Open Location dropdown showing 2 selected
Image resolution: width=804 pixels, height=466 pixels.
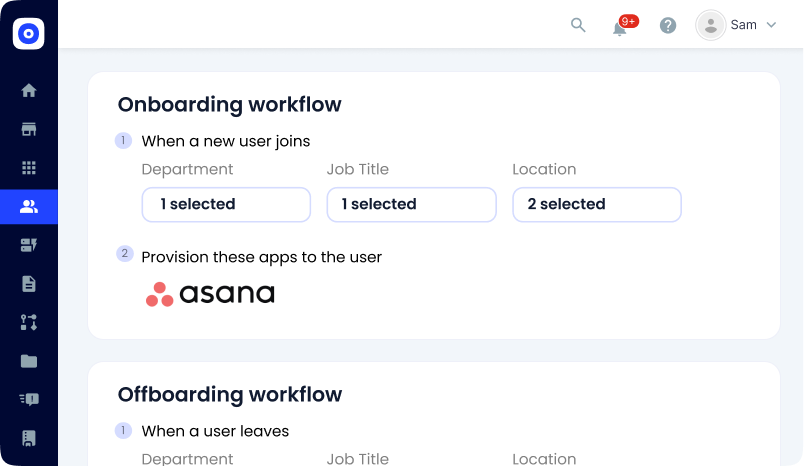597,205
